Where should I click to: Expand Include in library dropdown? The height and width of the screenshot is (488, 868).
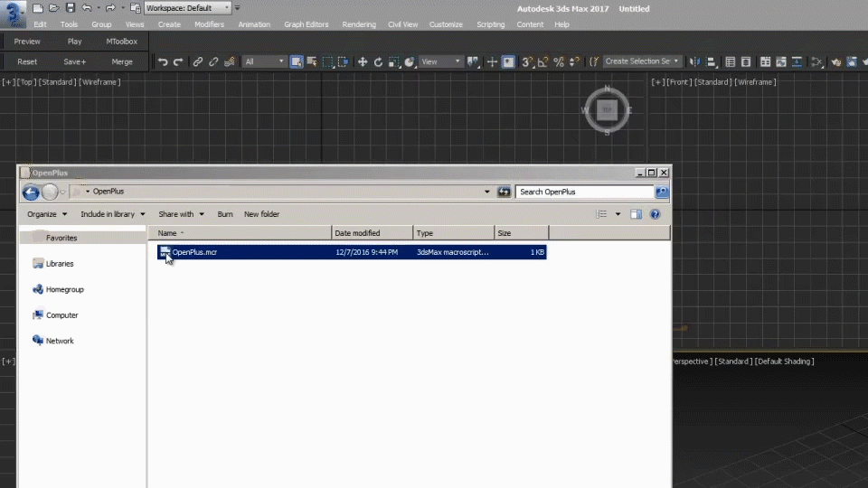click(113, 214)
